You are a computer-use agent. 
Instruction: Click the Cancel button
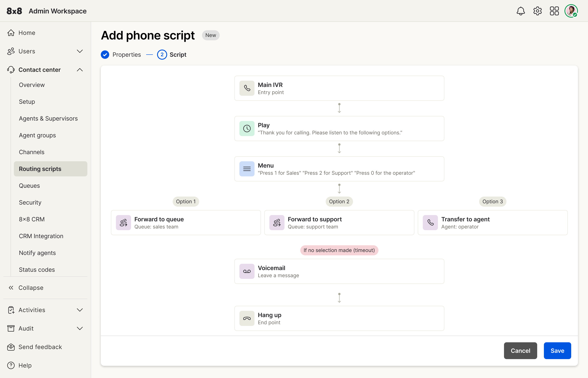pyautogui.click(x=520, y=350)
